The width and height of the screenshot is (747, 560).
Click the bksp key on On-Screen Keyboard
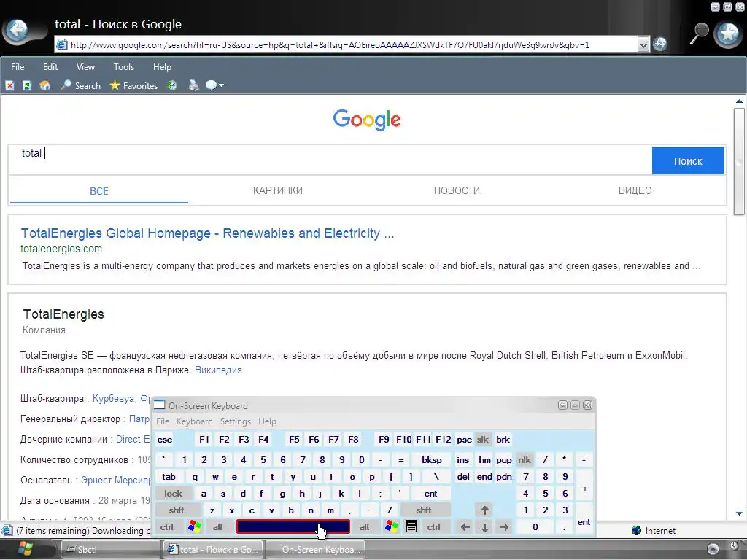click(432, 460)
